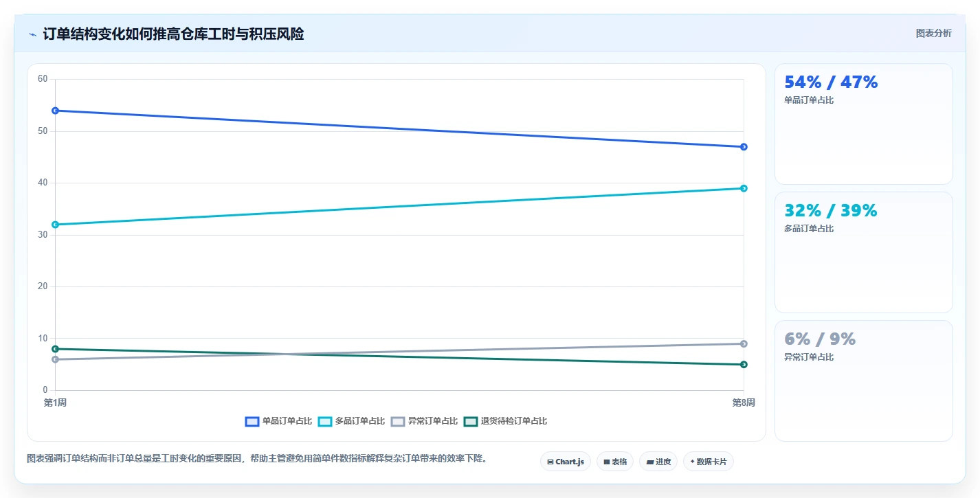Click the Chart.js tag pill
Viewport: 980px width, 498px height.
[566, 462]
